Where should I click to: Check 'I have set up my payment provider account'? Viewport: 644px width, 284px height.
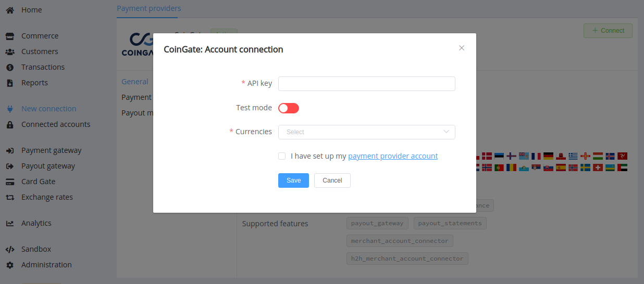point(282,156)
